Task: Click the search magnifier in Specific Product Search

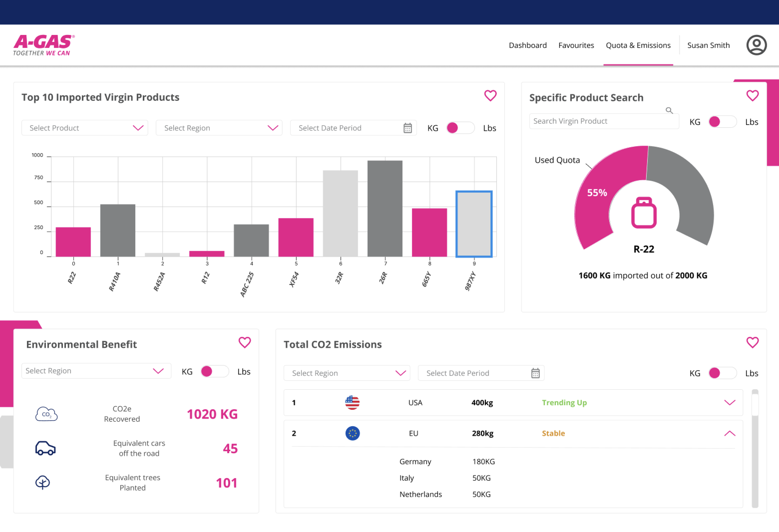Action: click(669, 110)
